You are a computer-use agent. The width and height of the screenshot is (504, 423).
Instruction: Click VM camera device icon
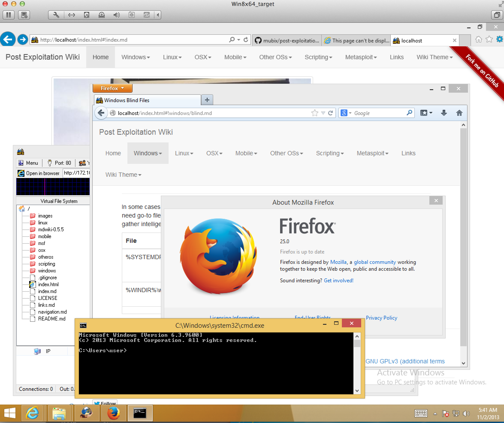pyautogui.click(x=131, y=15)
